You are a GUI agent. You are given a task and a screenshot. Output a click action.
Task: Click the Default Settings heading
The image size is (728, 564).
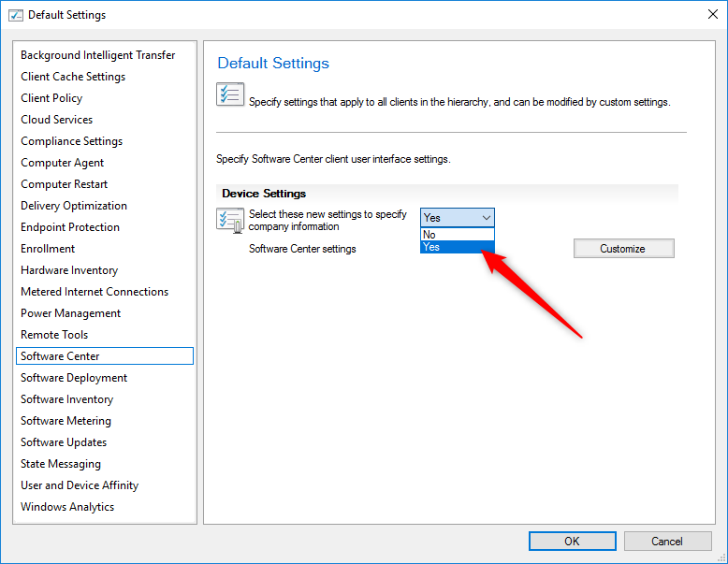click(273, 63)
